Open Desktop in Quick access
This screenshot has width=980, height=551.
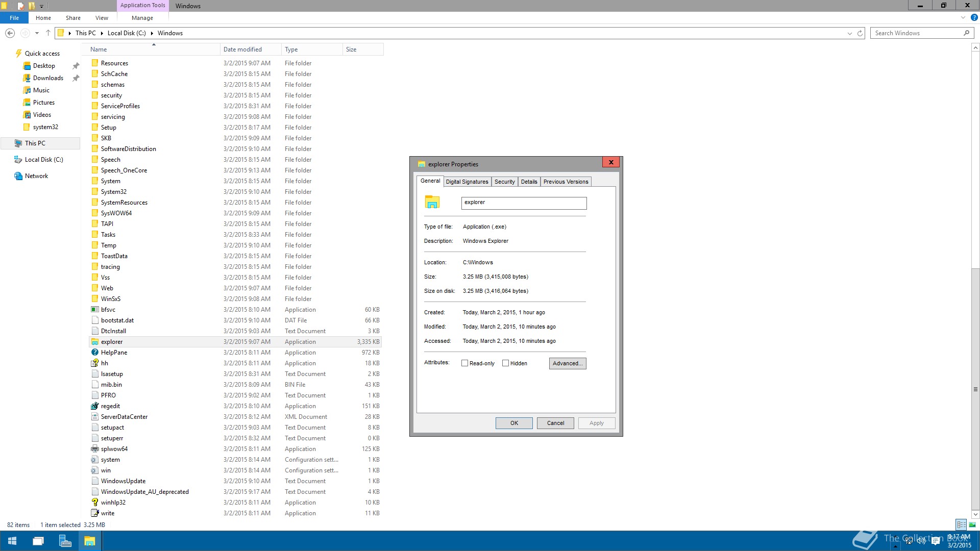point(44,66)
